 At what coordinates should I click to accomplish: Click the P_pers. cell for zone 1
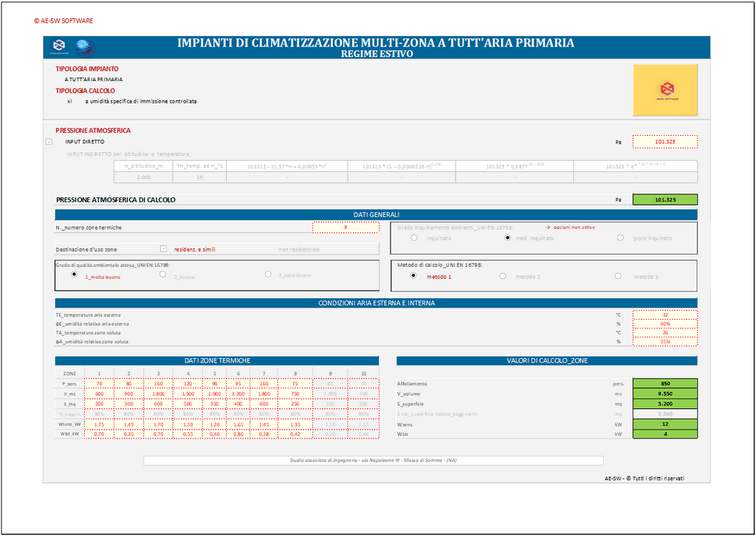tap(99, 384)
